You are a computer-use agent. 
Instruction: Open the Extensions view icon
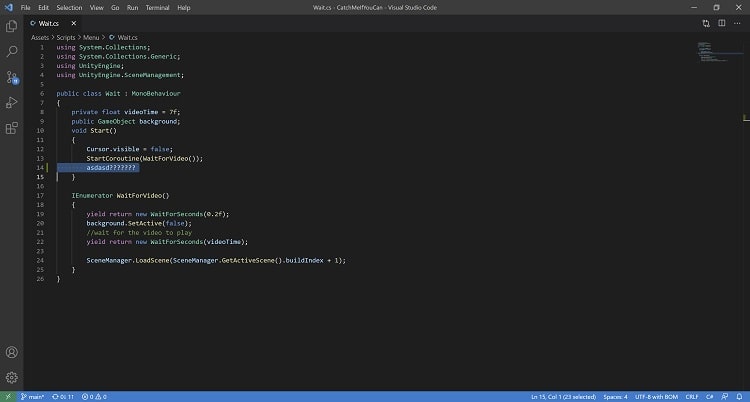tap(11, 128)
